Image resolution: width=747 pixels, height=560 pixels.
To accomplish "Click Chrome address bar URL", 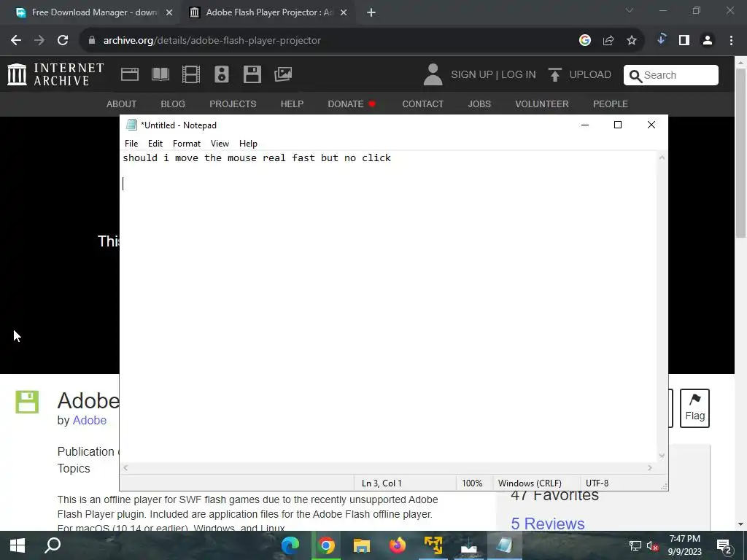I will tap(212, 41).
